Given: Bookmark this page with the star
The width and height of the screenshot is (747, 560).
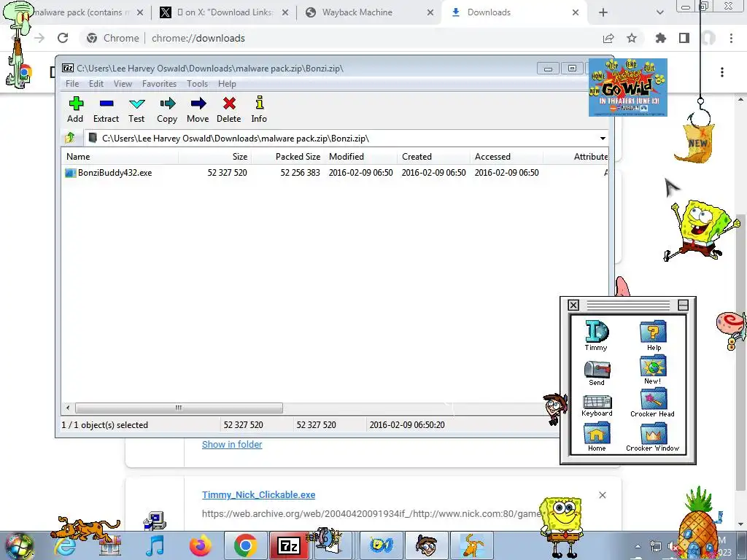Looking at the screenshot, I should tap(632, 38).
